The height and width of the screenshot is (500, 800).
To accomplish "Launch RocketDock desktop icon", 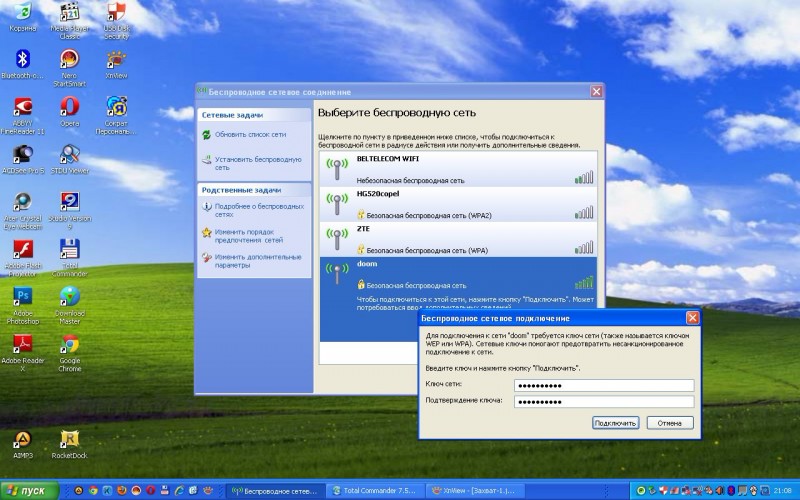I will [69, 444].
